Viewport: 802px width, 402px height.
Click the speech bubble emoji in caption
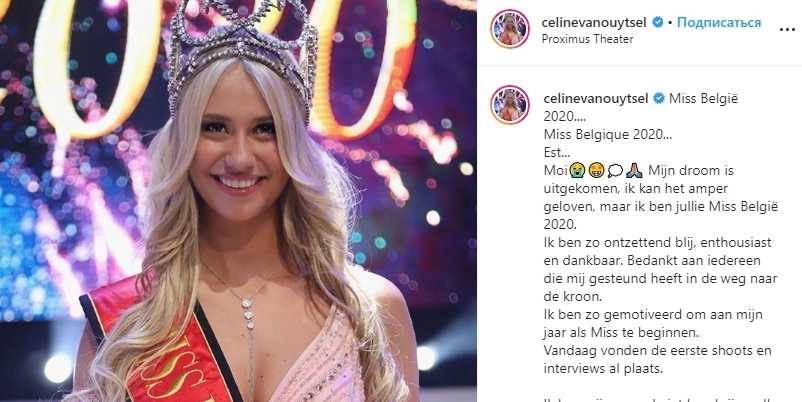pyautogui.click(x=615, y=171)
